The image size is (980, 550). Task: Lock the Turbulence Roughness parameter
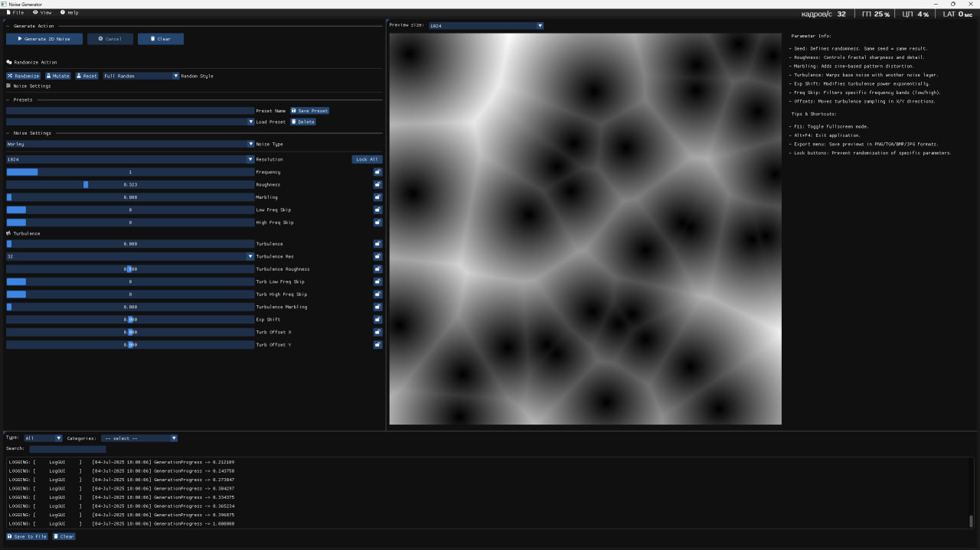tap(377, 269)
